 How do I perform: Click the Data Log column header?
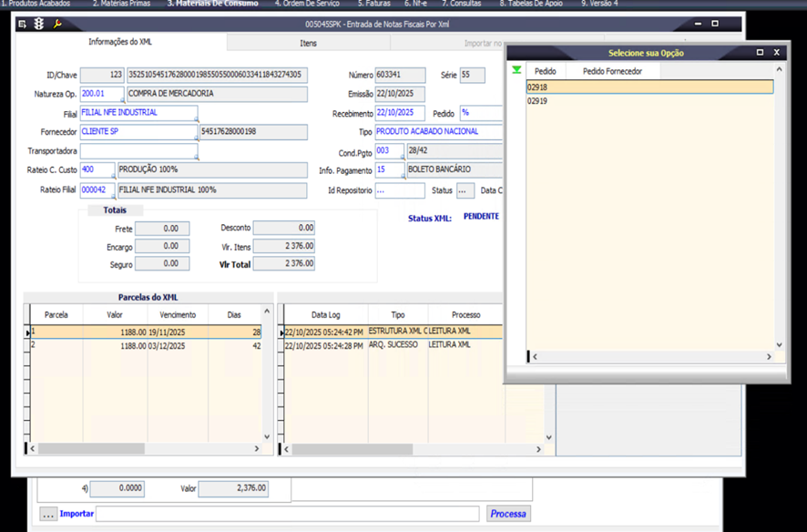tap(326, 315)
